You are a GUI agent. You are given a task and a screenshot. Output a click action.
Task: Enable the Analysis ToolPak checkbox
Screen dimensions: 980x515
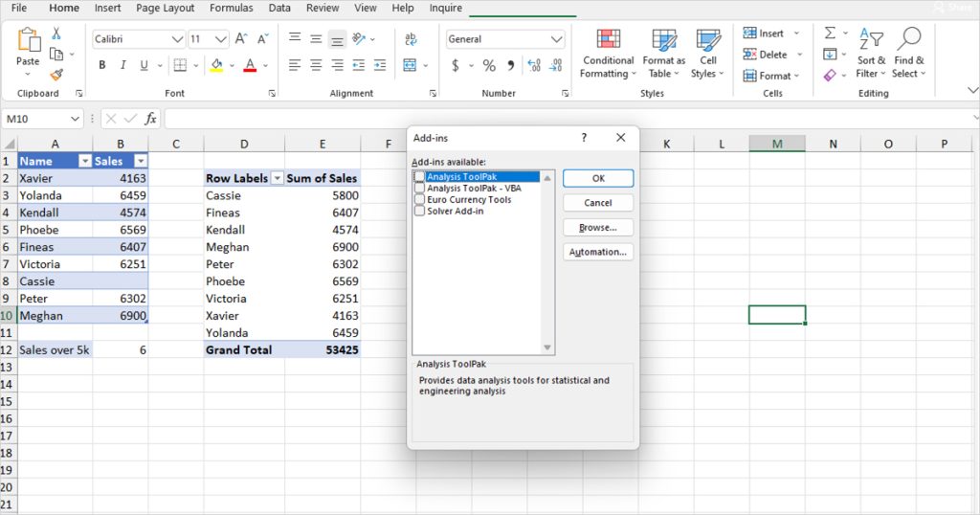click(x=419, y=177)
